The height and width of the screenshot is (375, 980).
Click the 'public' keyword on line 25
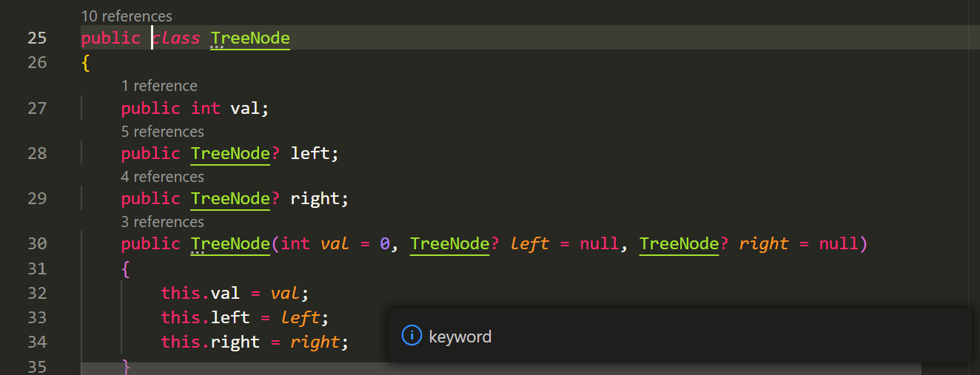tap(111, 38)
